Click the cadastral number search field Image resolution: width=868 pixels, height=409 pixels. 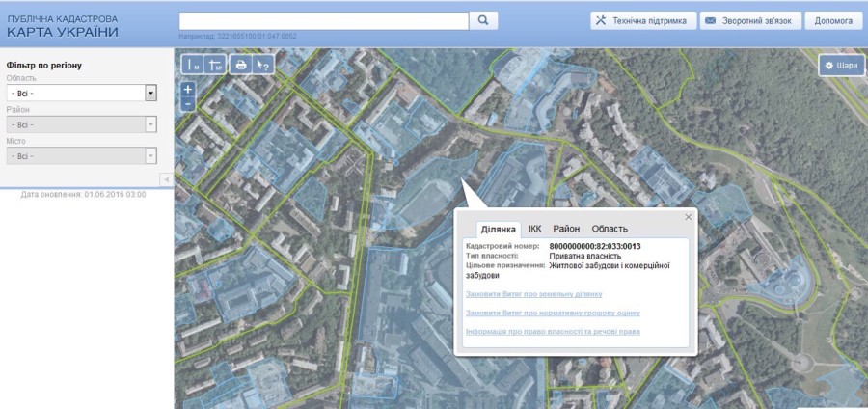click(x=323, y=20)
